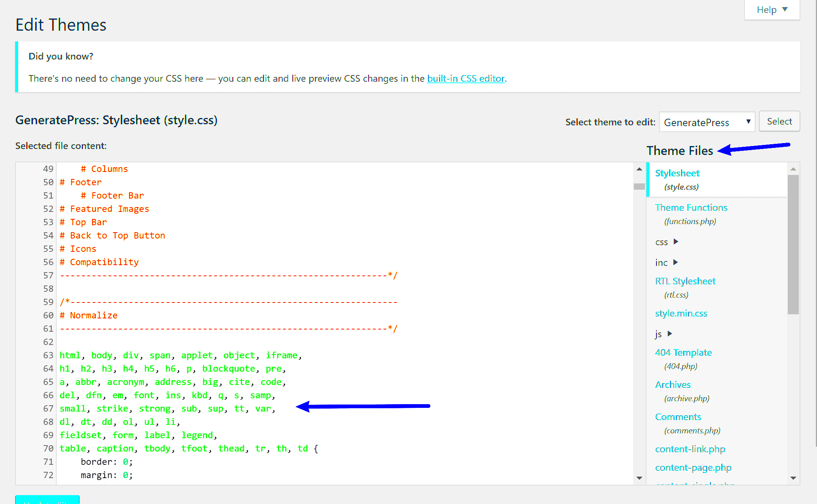Click the '# Normalize' comment line in code
817x504 pixels.
(x=88, y=315)
